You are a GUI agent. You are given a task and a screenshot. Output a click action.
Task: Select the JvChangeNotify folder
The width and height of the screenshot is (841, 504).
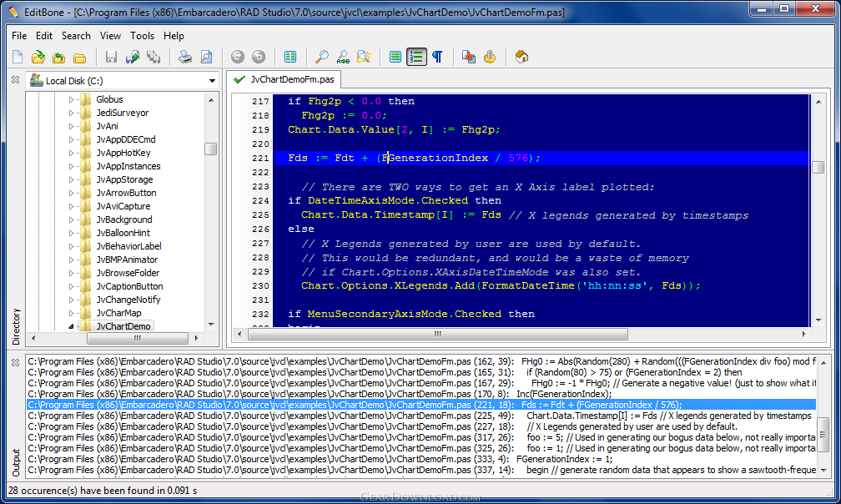128,300
